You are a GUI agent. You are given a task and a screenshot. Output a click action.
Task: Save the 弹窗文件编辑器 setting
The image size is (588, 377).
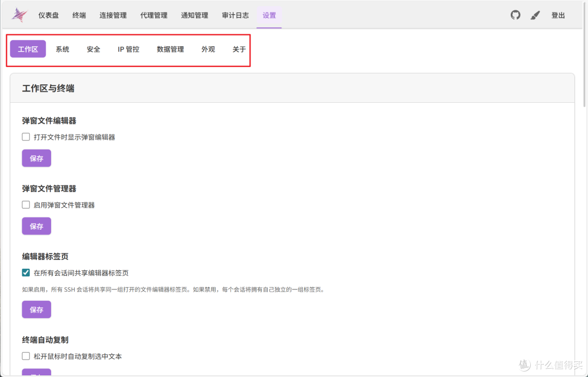click(36, 158)
